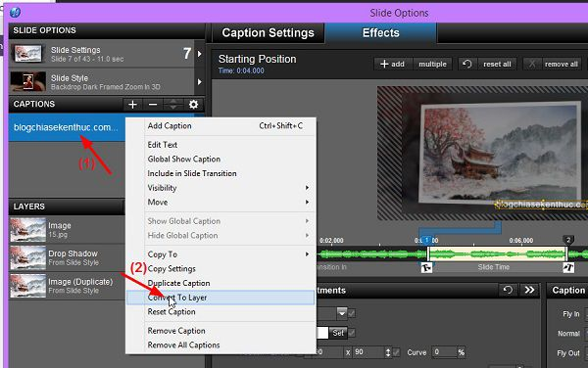Image resolution: width=588 pixels, height=368 pixels.
Task: Toggle checkbox beside the 90 size field
Action: coord(396,352)
